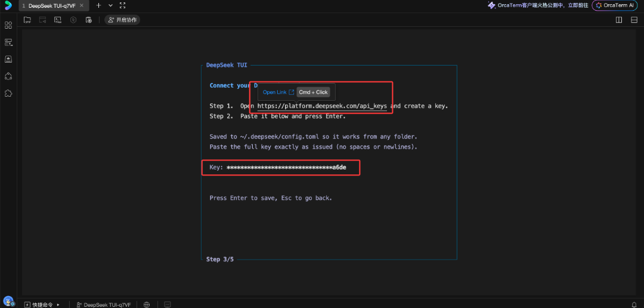Screen dimensions: 644x308
Task: Split the terminal horizontally into rows
Action: click(x=634, y=20)
